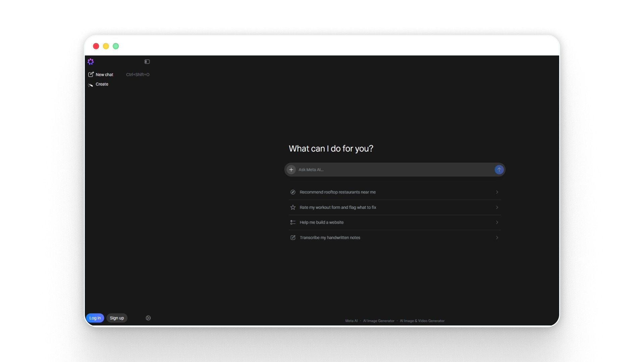Click the Create brush icon
Viewport: 644px width, 362px height.
pos(91,85)
